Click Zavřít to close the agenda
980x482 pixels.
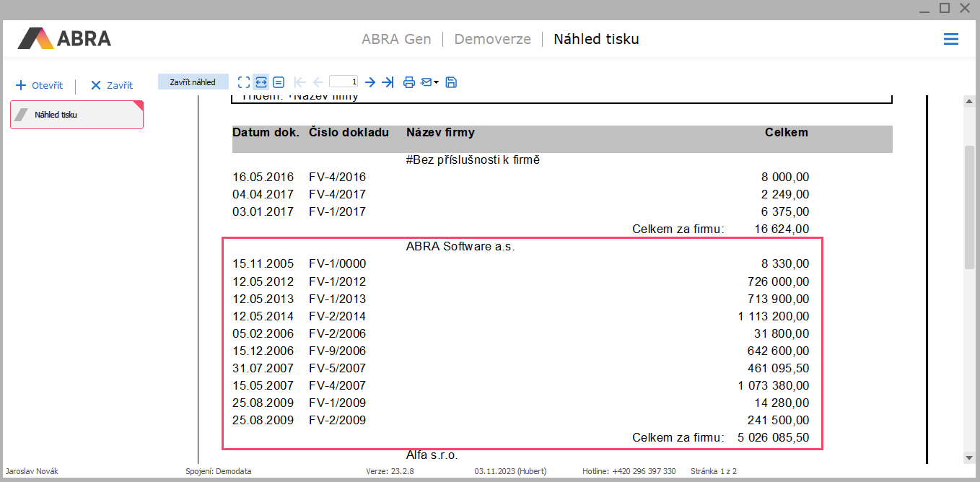coord(112,85)
